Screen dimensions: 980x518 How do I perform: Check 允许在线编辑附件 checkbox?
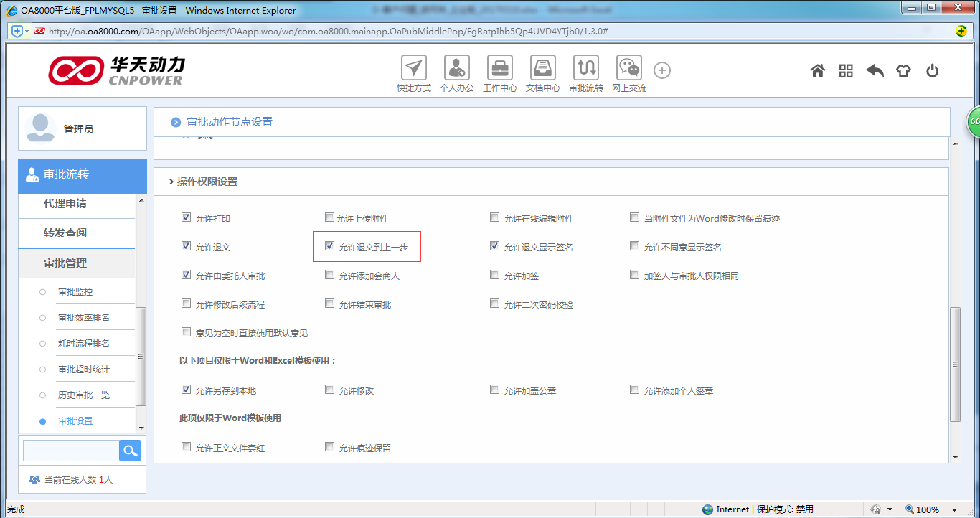tap(494, 217)
